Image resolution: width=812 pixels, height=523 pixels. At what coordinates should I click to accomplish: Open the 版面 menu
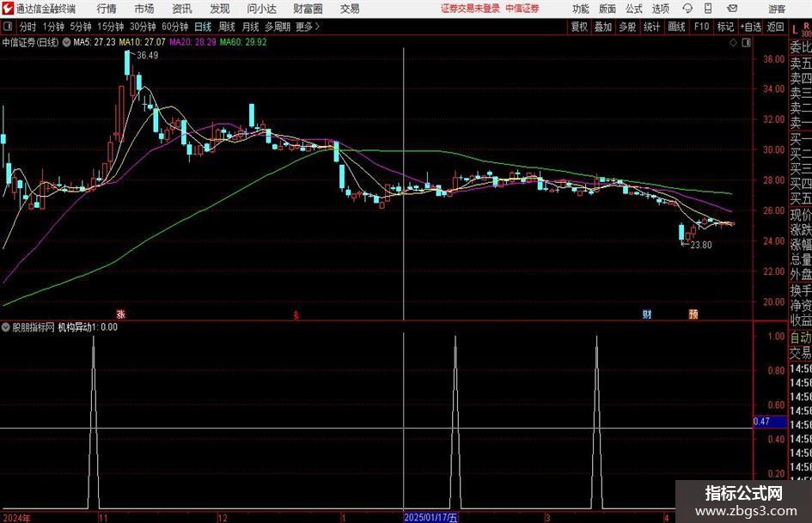point(607,9)
